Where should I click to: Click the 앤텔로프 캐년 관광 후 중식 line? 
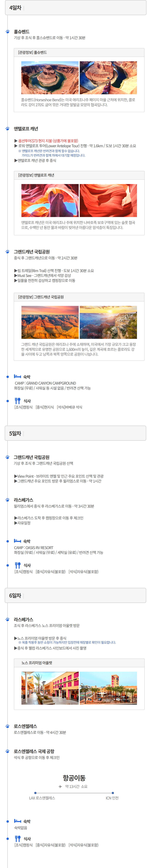pyautogui.click(x=35, y=160)
